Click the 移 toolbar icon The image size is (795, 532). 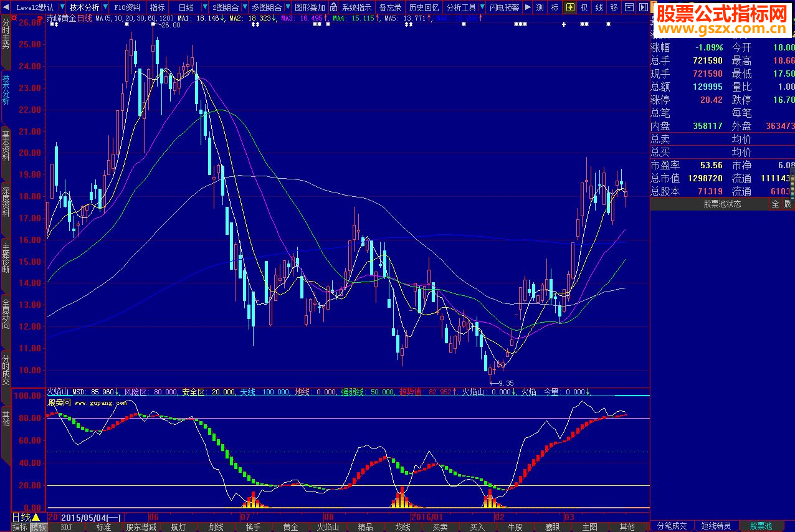614,7
